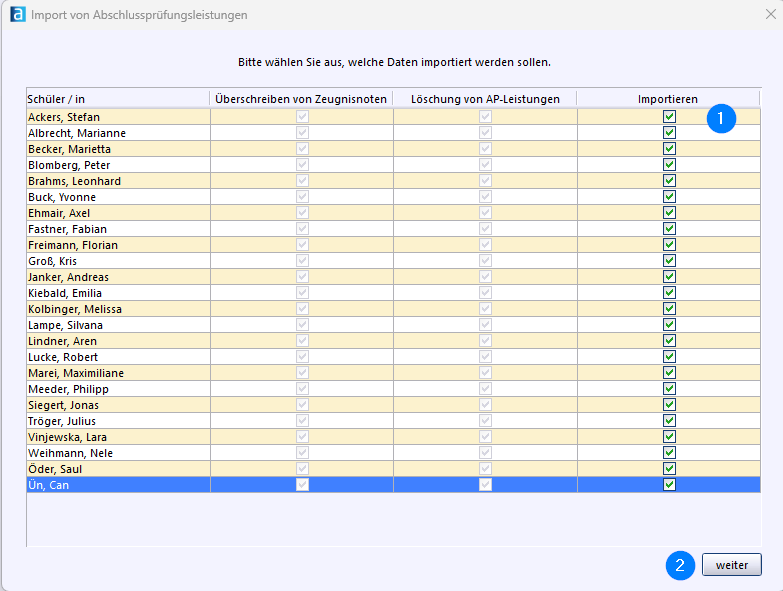Close the import dialog window

pos(771,14)
